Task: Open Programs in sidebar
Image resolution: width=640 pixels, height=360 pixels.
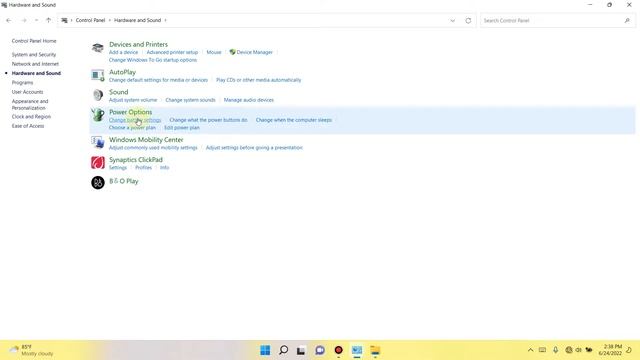Action: [x=22, y=82]
